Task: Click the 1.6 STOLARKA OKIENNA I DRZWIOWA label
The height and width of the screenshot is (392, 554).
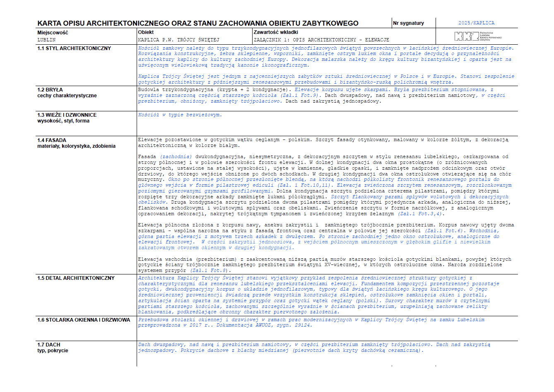Action: coord(84,320)
